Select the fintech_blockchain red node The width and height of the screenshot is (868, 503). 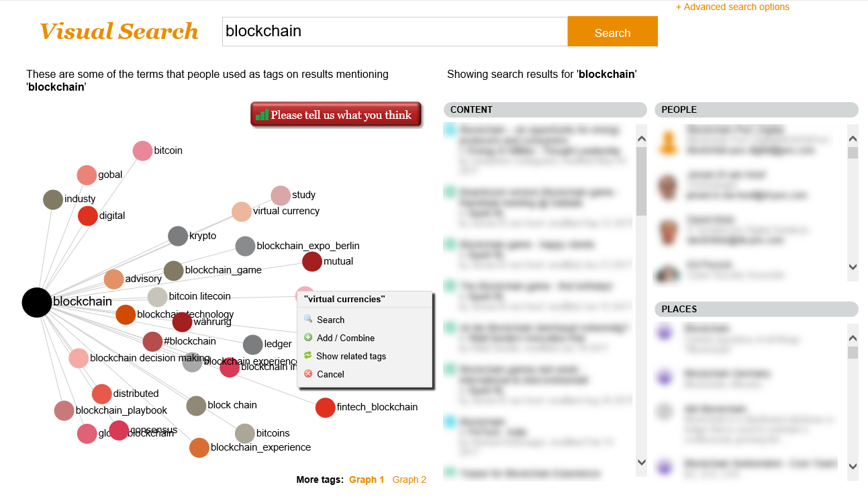click(325, 407)
